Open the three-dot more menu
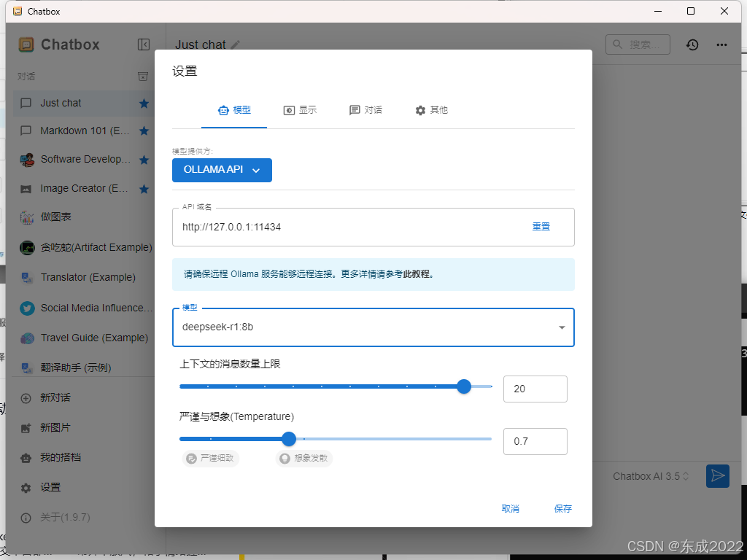The height and width of the screenshot is (560, 747). tap(721, 44)
